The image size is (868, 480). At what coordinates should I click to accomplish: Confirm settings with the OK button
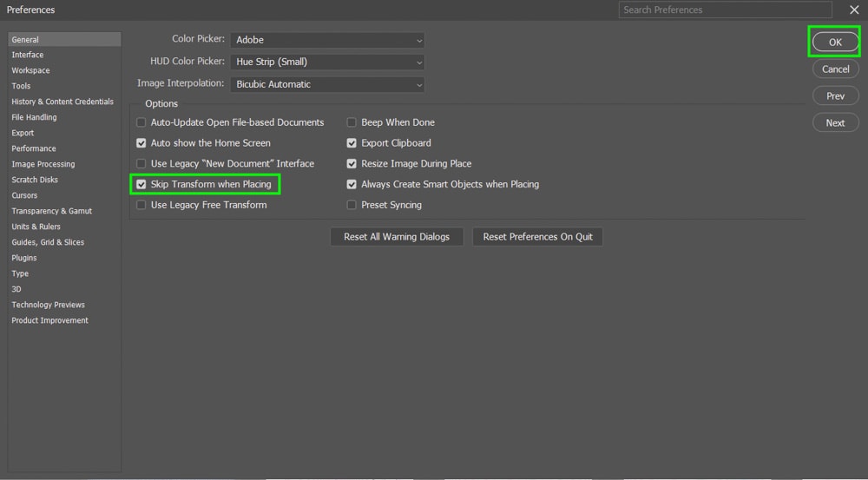coord(835,42)
